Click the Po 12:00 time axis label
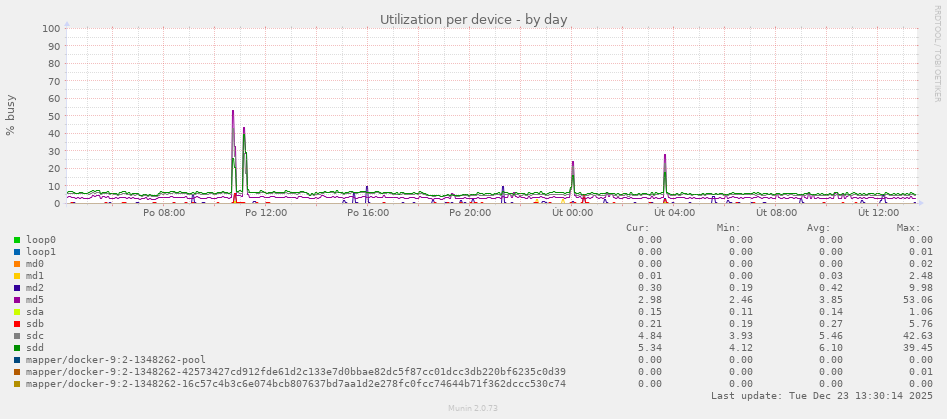The image size is (947, 419). point(266,213)
